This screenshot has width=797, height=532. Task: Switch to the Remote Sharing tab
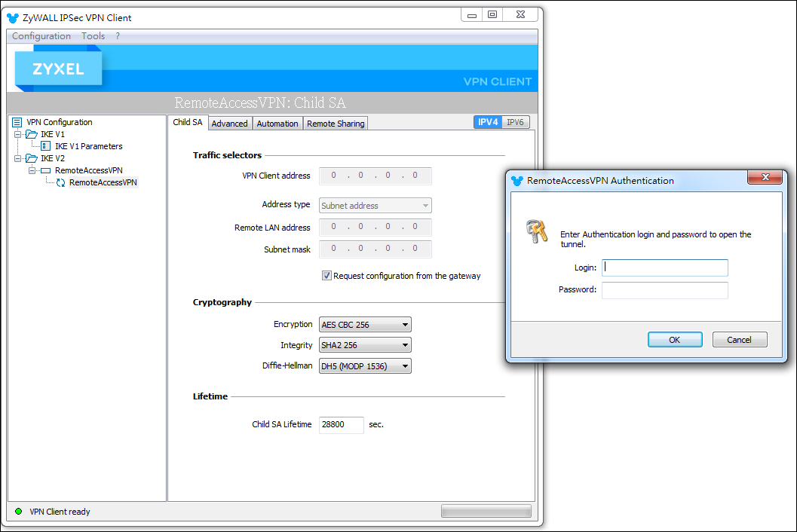coord(336,124)
